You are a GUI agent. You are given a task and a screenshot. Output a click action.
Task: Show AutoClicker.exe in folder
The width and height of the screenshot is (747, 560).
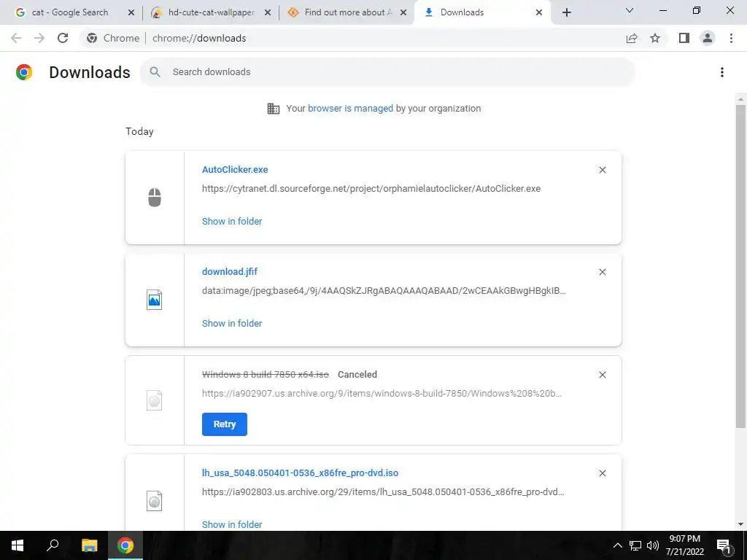pos(232,221)
